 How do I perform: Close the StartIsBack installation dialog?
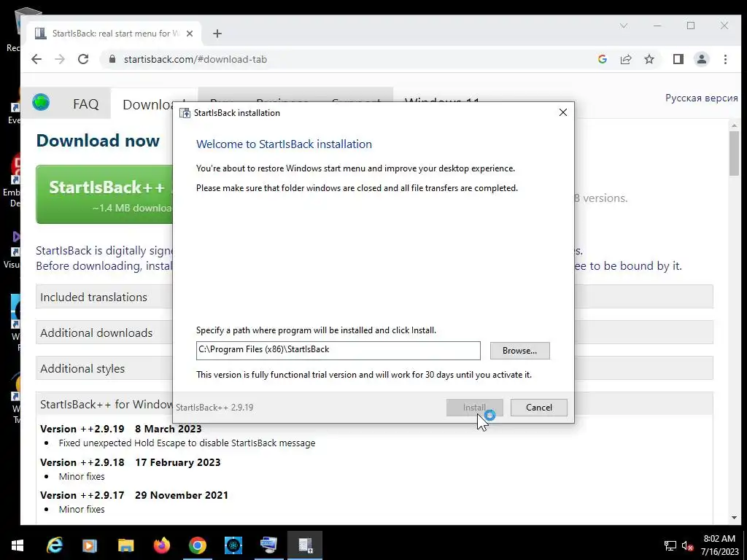coord(563,112)
